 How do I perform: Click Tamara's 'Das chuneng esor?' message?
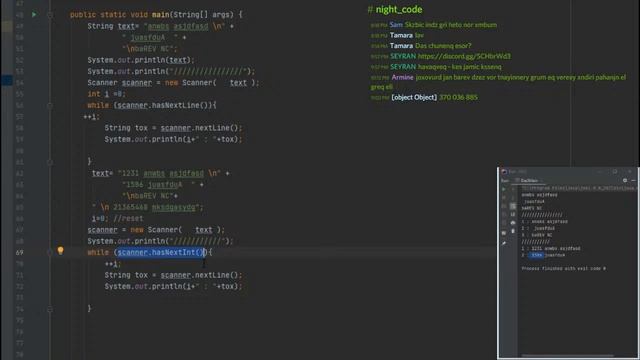click(x=443, y=46)
